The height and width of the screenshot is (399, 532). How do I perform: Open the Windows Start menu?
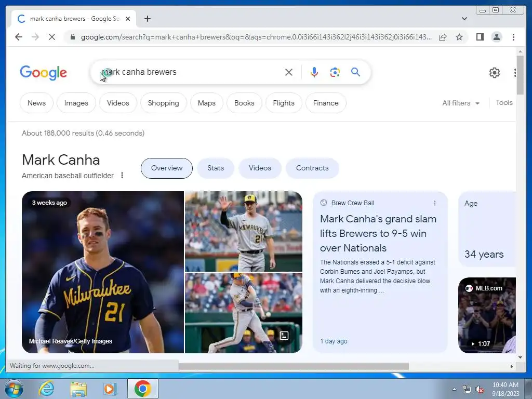point(14,389)
